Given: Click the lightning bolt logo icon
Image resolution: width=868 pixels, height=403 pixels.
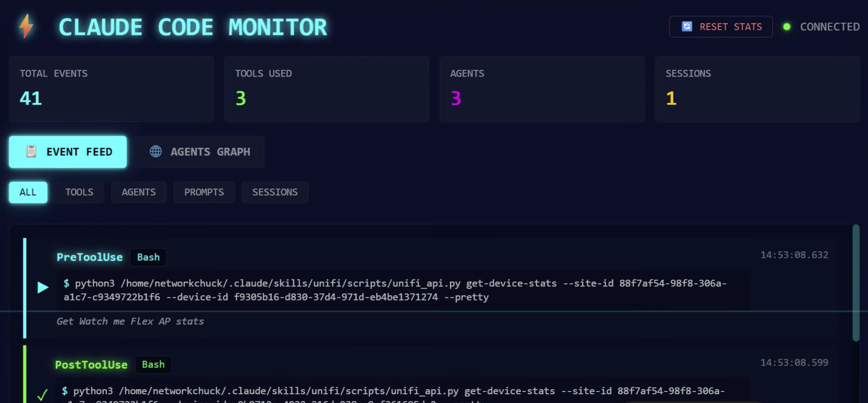Looking at the screenshot, I should (26, 26).
